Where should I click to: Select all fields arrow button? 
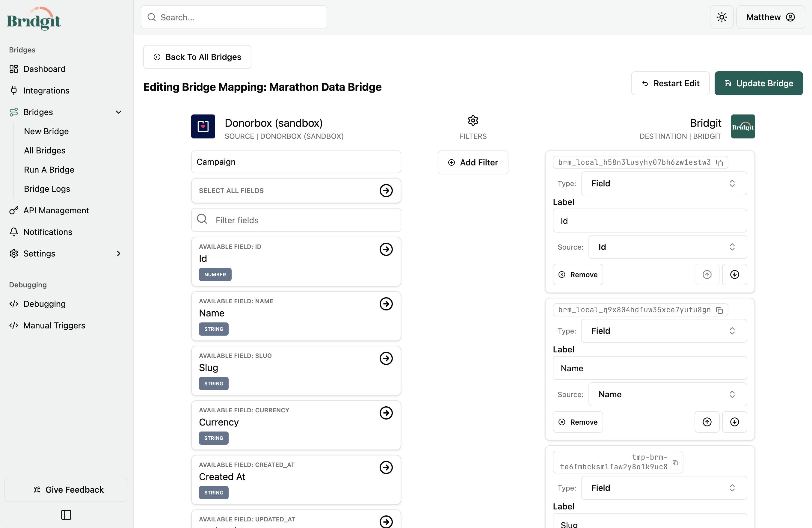(386, 191)
